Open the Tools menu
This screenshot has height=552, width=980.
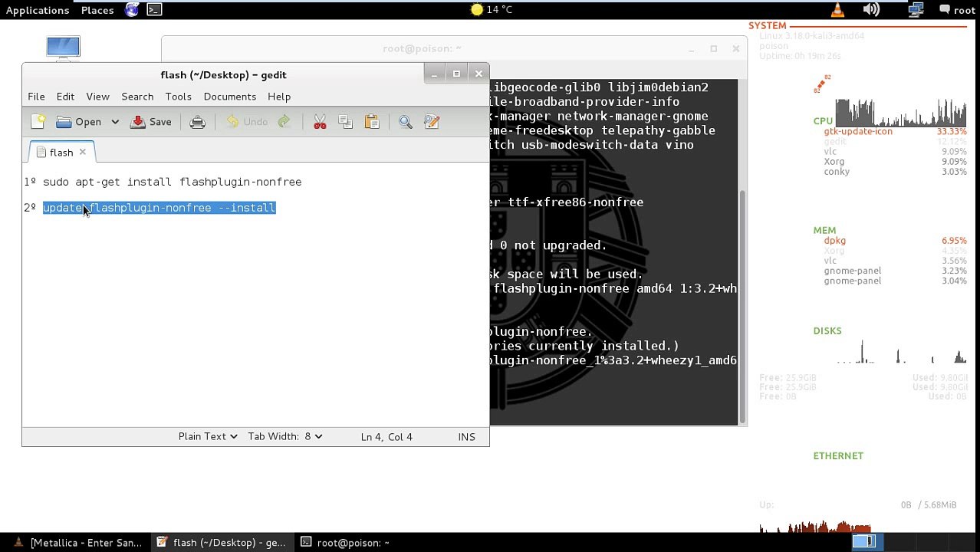click(178, 97)
